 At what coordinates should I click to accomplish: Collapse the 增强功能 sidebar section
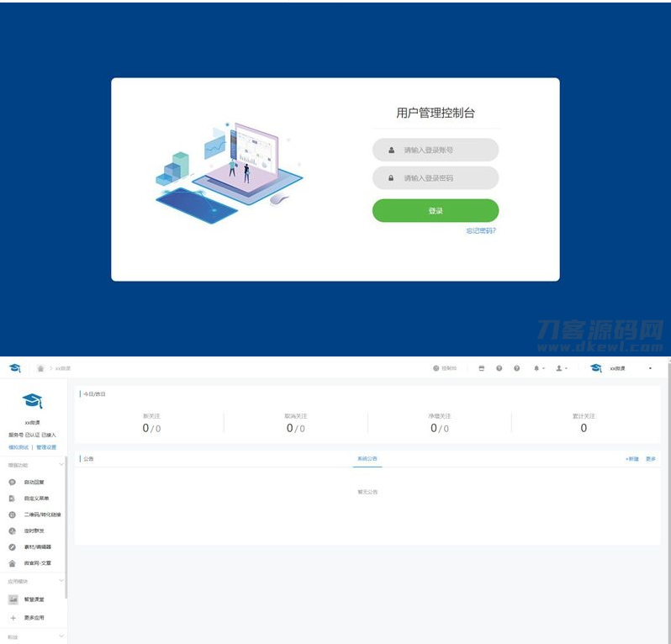point(61,465)
